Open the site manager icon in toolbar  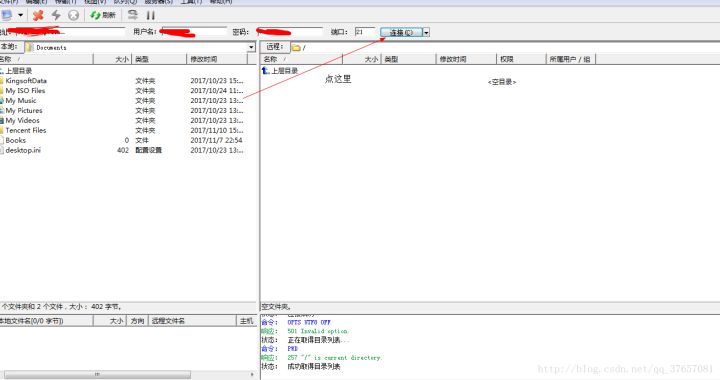click(6, 15)
